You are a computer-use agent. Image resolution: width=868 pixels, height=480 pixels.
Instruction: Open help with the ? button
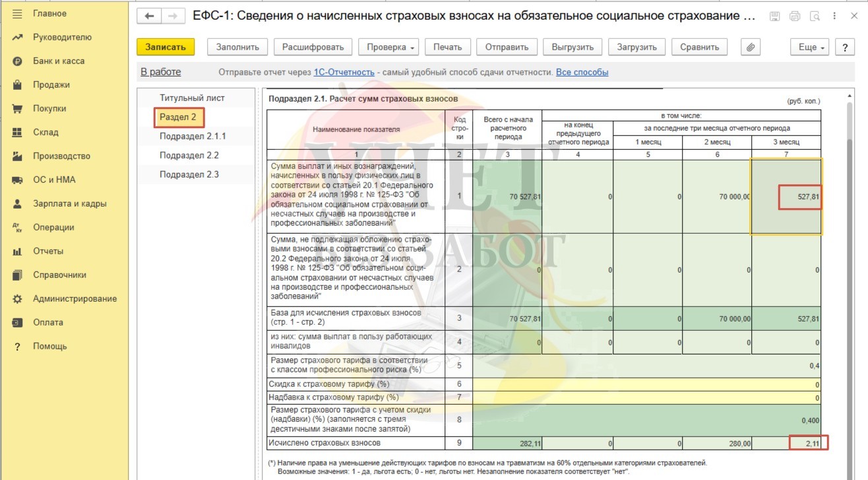(x=845, y=47)
